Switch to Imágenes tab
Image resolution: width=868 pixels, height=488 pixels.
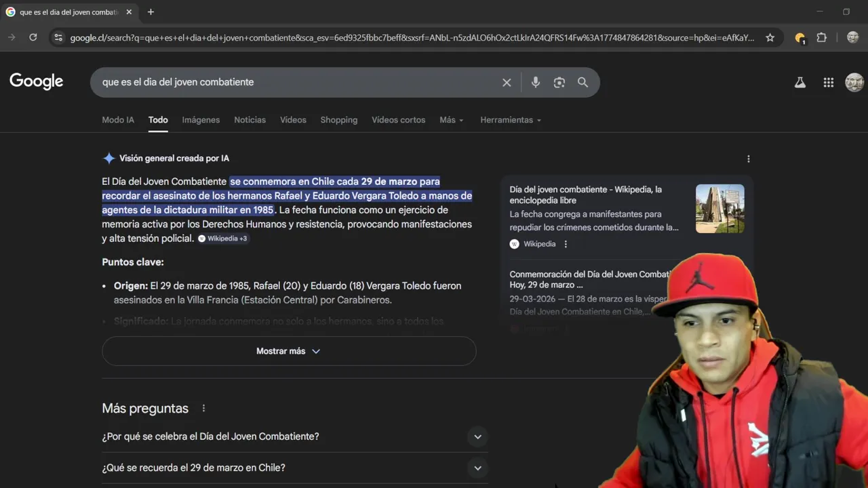tap(201, 120)
